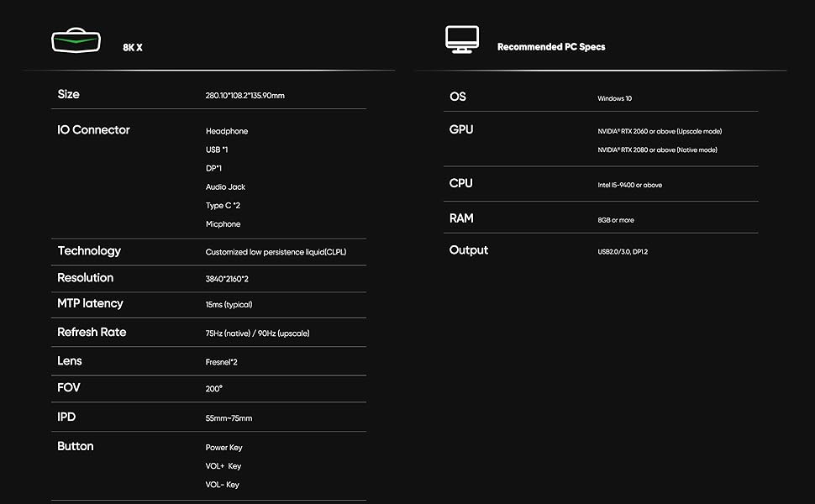Select the 8K X heading
This screenshot has height=504, width=815.
pos(133,47)
